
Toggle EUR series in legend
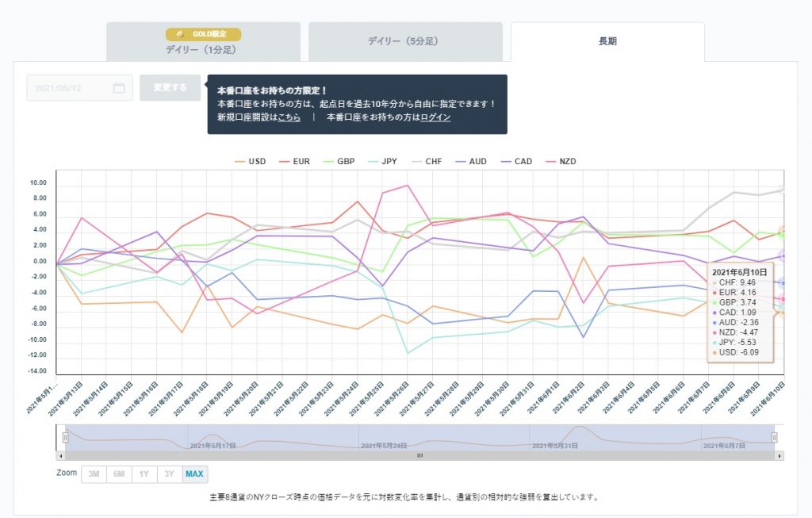coord(295,162)
